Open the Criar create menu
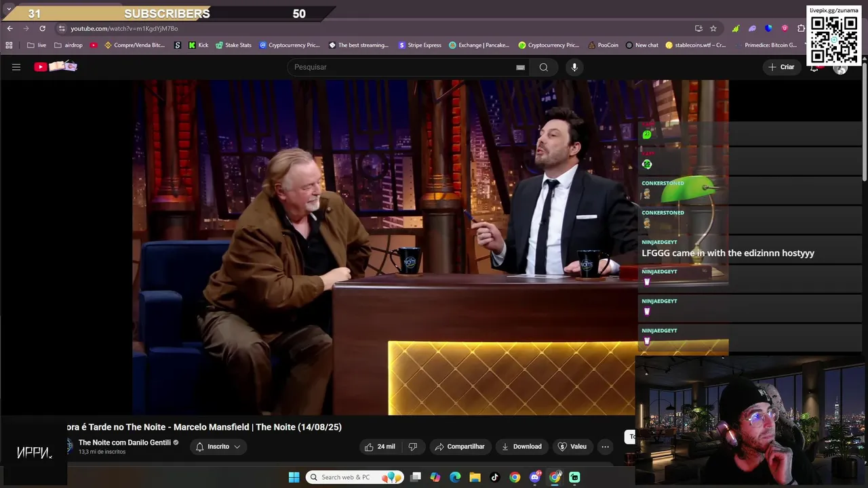 click(x=781, y=67)
